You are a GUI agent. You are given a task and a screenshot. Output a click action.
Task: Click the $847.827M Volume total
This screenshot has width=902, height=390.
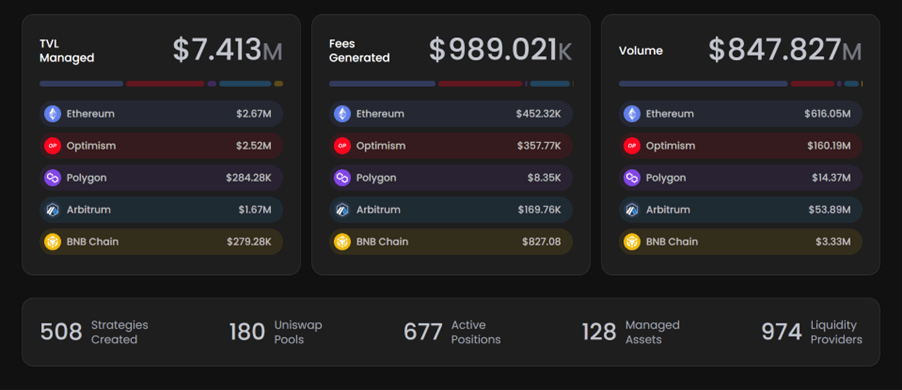(x=785, y=50)
